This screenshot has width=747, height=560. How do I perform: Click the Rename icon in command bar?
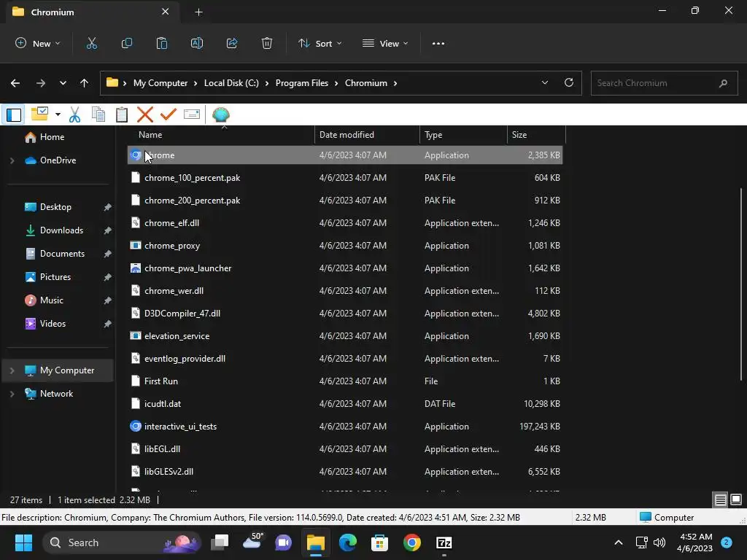[197, 43]
